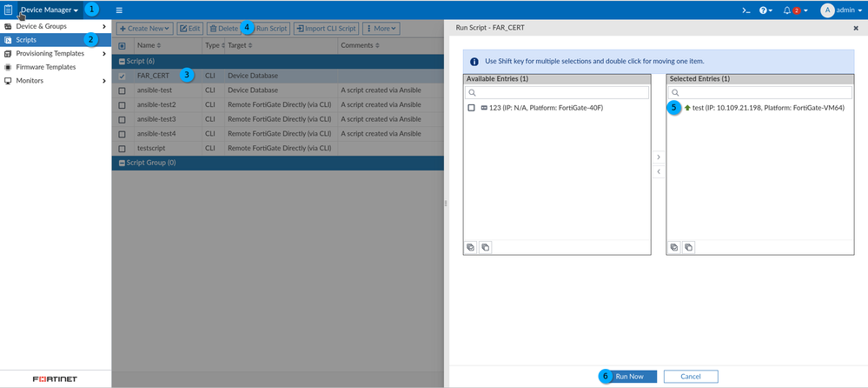Expand Provisioning Templates chevron

point(104,54)
